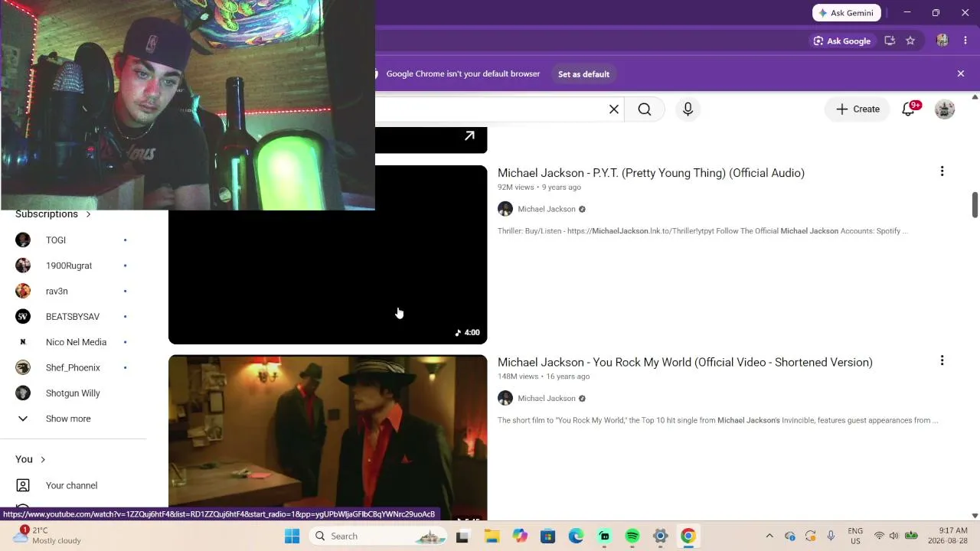
Task: Click Set as default in the infobar
Action: (x=583, y=73)
